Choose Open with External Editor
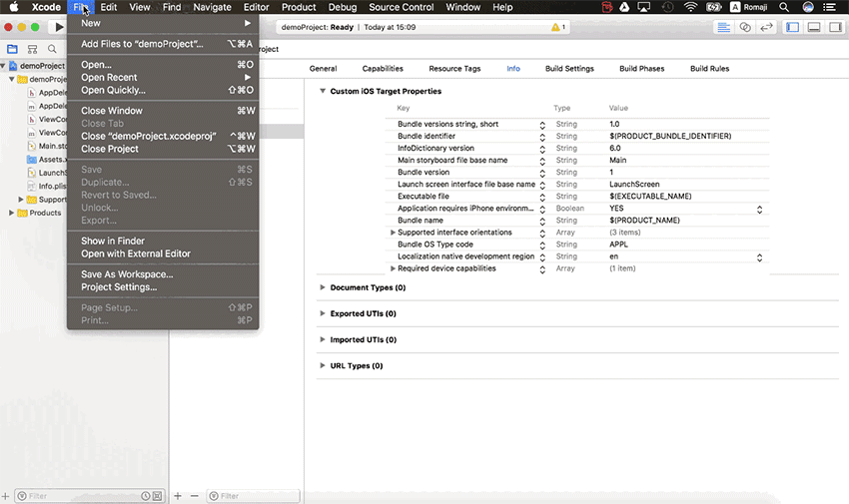Image resolution: width=849 pixels, height=504 pixels. point(163,253)
